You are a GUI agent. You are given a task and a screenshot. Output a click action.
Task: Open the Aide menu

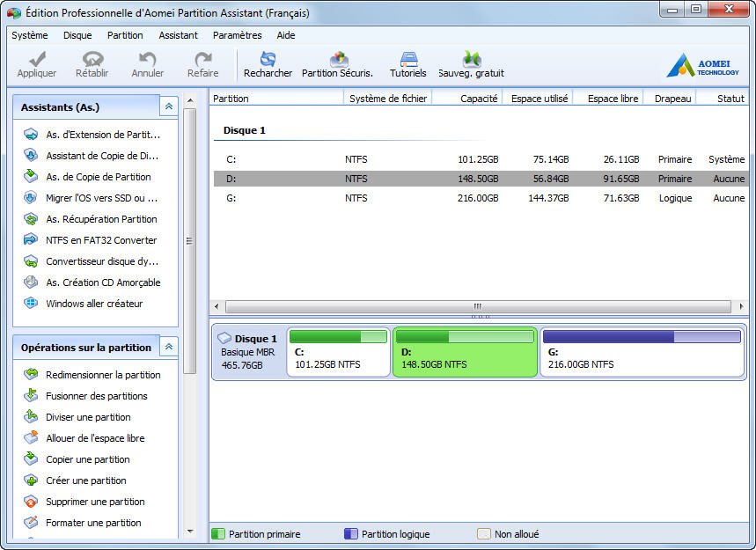pos(286,35)
